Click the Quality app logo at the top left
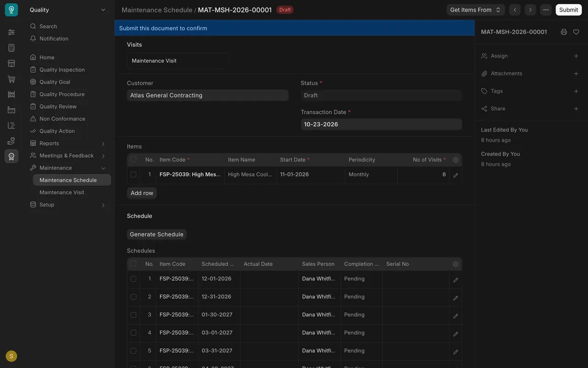This screenshot has height=368, width=588. coord(11,10)
